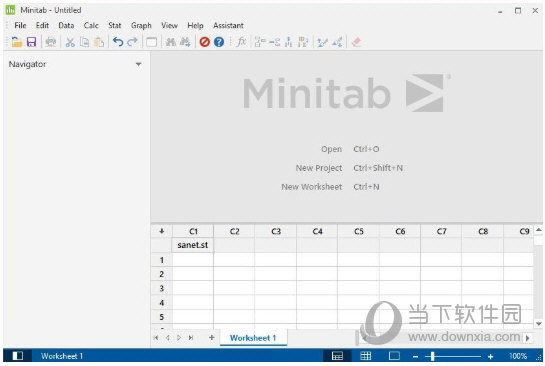Select the C5 column header
Viewport: 545px width, 366px height.
tap(359, 231)
